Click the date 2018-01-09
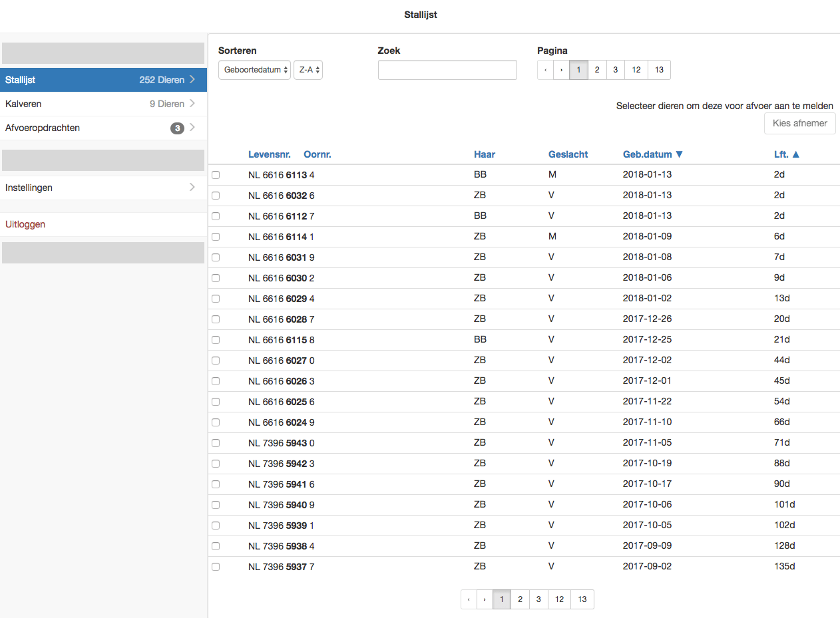 click(x=648, y=236)
